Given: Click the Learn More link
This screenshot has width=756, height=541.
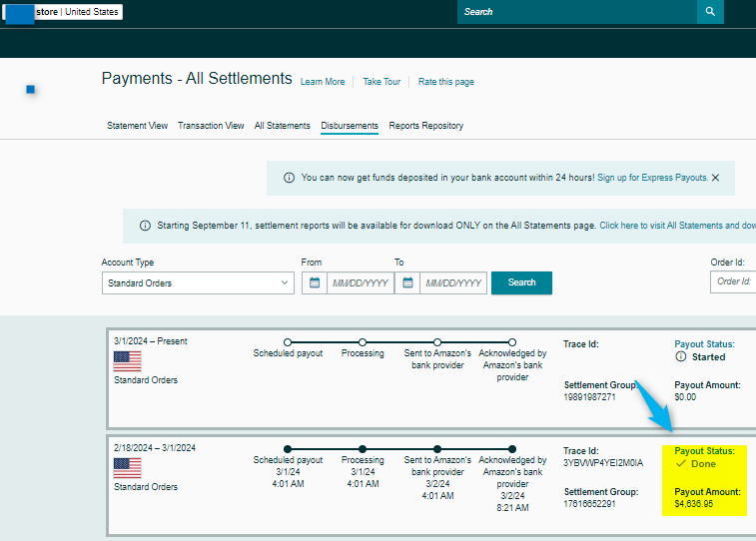Looking at the screenshot, I should coord(323,82).
